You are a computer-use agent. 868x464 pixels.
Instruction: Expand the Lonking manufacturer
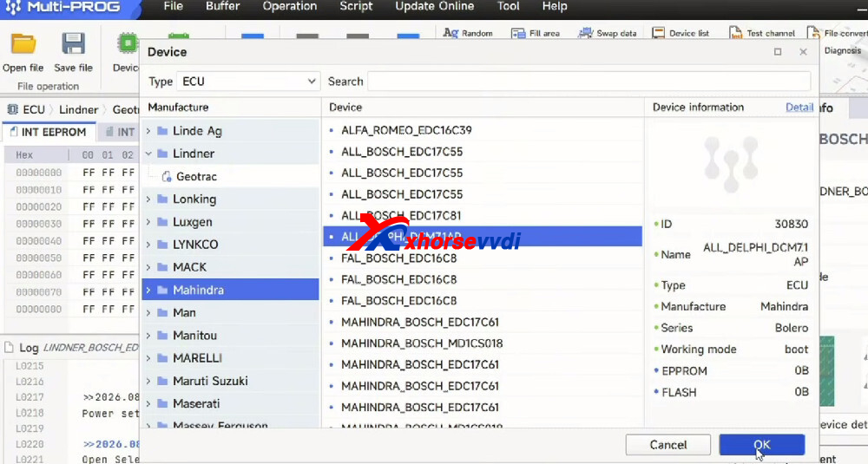click(148, 199)
